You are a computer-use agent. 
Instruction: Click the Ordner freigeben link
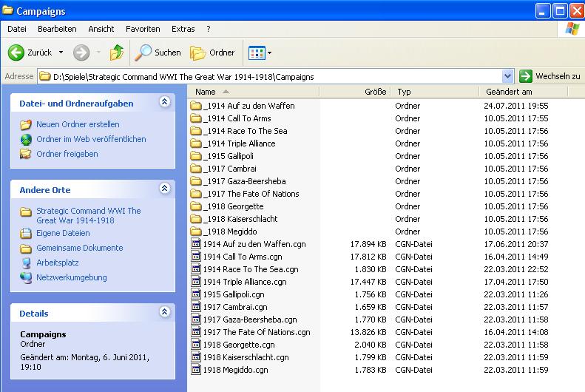coord(67,154)
